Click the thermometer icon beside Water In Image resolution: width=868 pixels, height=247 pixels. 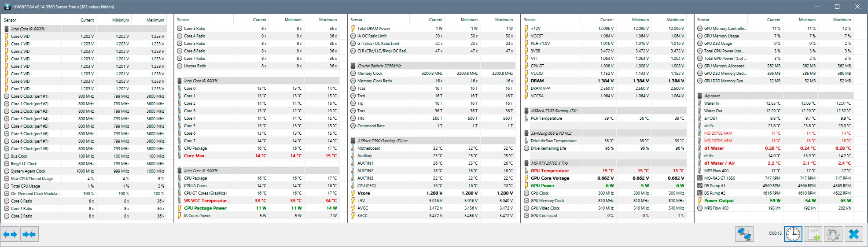(700, 103)
